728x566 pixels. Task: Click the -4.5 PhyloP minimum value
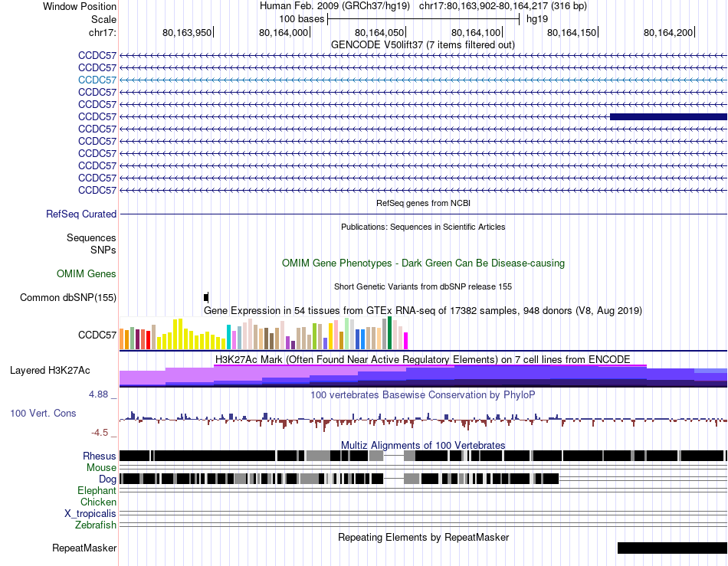[x=100, y=433]
